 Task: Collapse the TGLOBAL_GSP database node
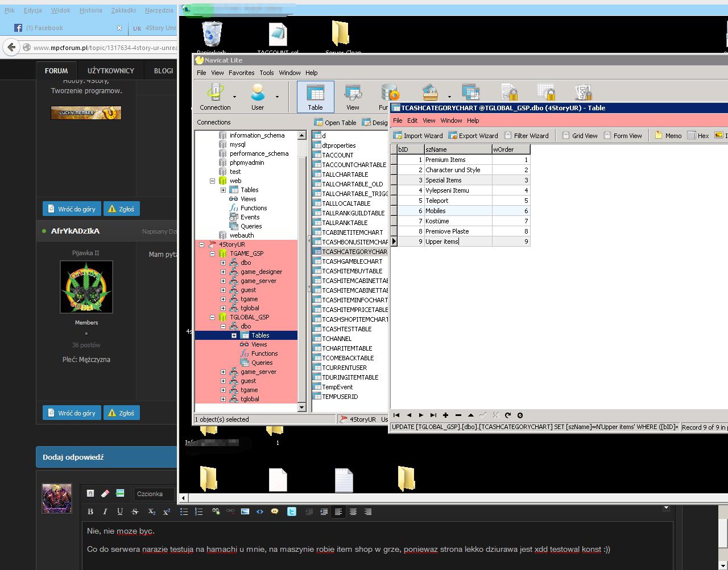tap(212, 317)
